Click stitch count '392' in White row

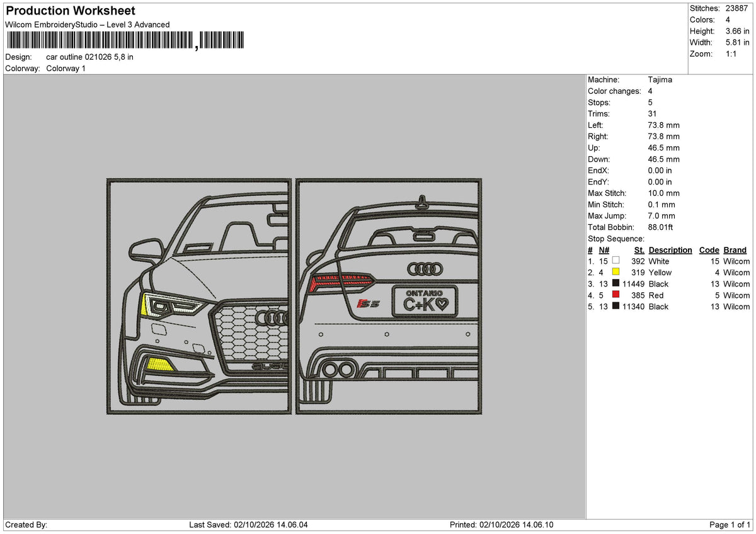click(x=638, y=261)
